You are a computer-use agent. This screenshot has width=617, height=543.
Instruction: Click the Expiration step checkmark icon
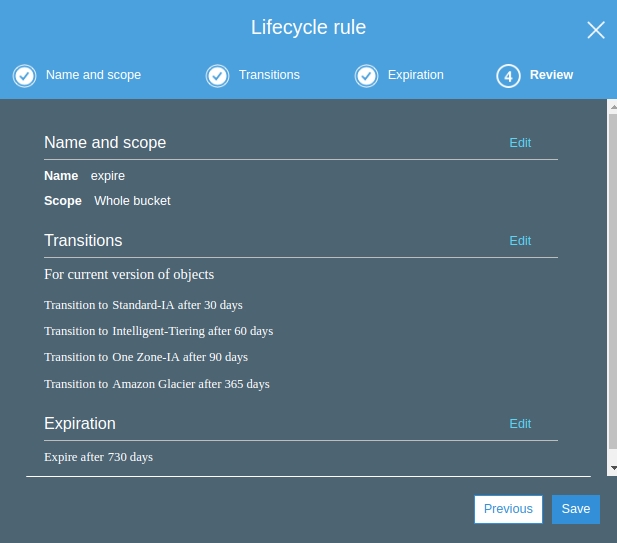coord(366,76)
